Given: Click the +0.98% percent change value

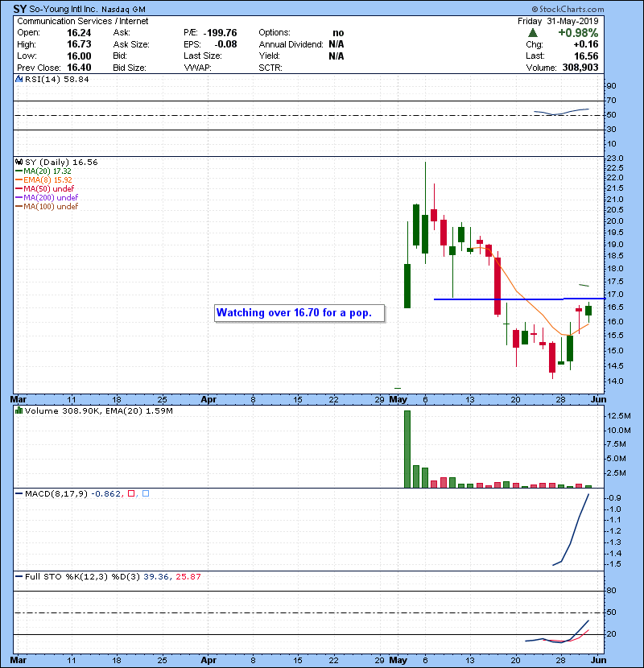Looking at the screenshot, I should (578, 33).
